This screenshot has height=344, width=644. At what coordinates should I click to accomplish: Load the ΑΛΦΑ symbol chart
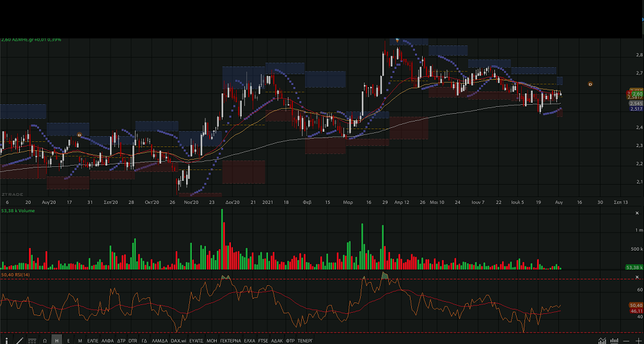107,341
